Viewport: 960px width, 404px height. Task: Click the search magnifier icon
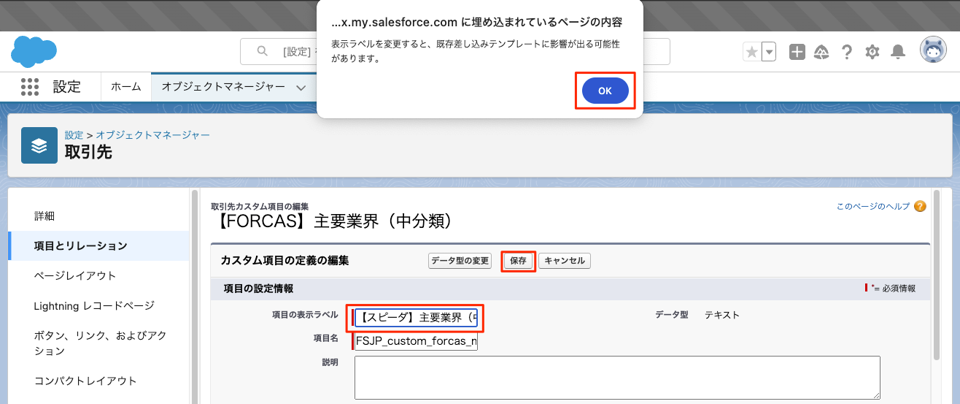(x=262, y=51)
